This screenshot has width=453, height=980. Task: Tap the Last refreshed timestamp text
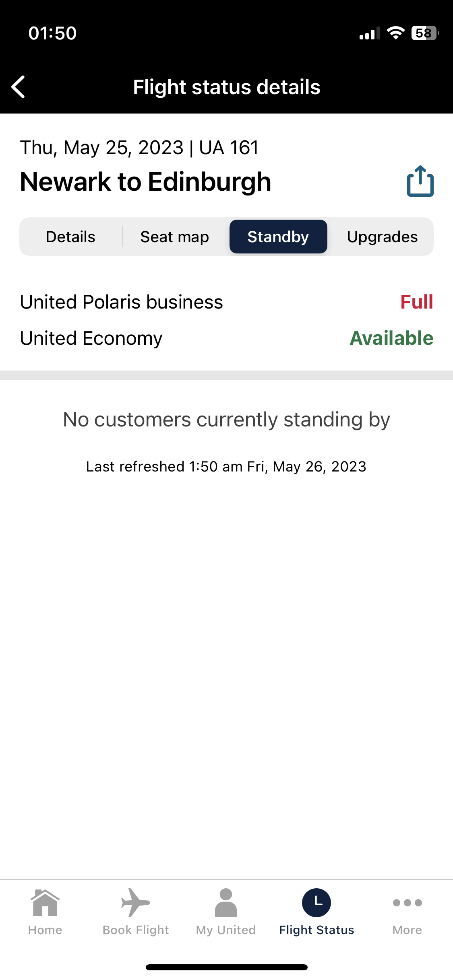[x=226, y=467]
